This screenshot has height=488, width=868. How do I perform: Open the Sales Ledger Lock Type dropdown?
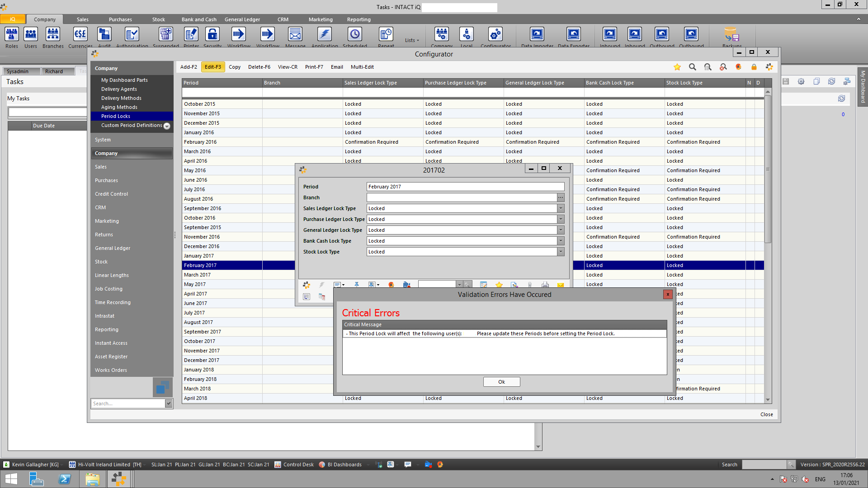point(561,208)
